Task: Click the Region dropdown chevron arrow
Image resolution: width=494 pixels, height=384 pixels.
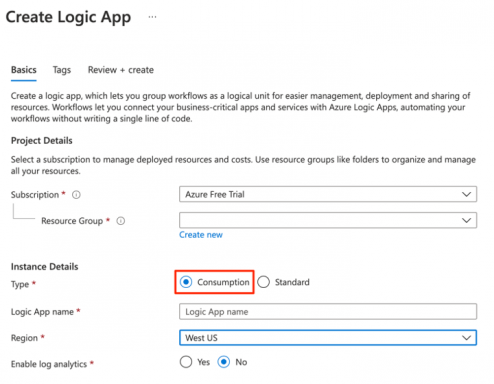Action: click(x=466, y=338)
